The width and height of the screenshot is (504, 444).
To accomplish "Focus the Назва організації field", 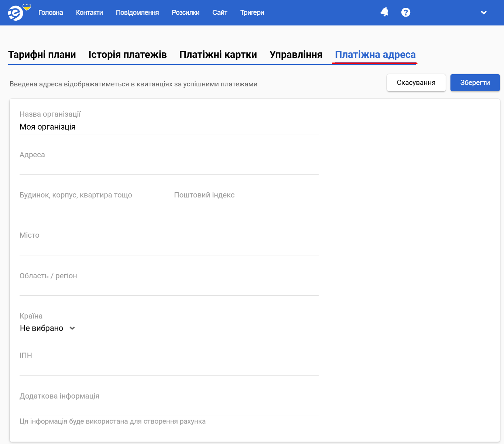I will coord(169,127).
